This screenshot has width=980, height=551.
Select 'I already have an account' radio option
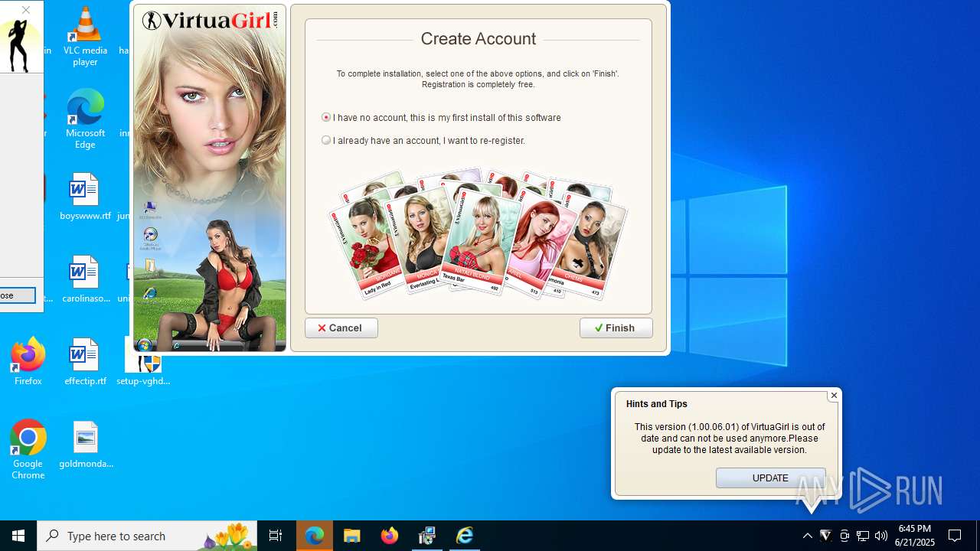tap(326, 140)
